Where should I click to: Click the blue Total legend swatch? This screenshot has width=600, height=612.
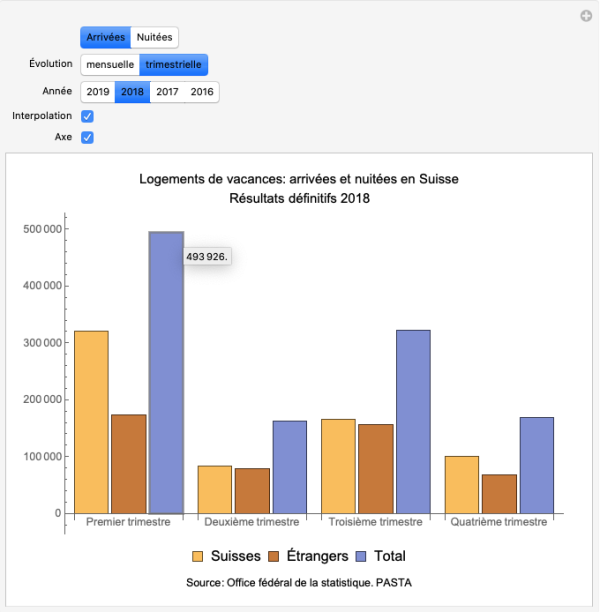click(x=362, y=556)
